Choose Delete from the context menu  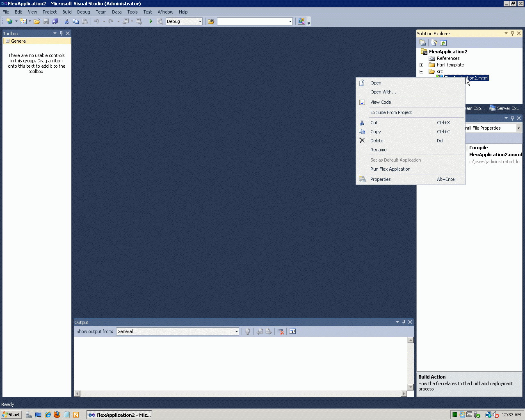pos(410,141)
